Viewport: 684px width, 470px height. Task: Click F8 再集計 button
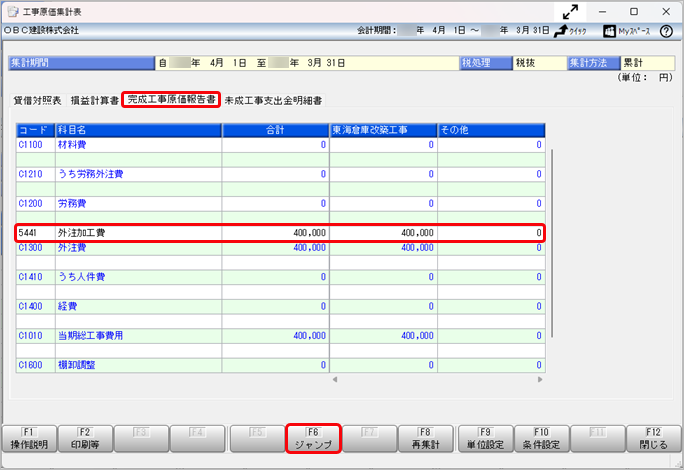coord(425,439)
